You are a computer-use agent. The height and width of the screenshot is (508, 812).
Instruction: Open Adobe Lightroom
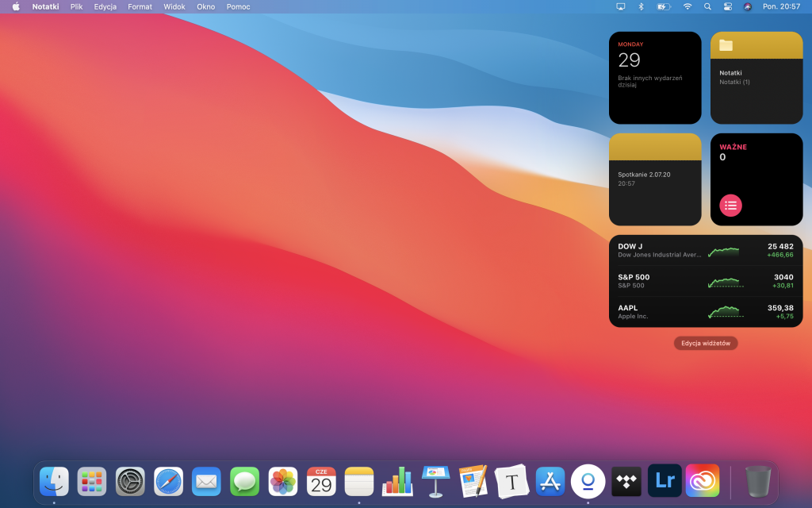tap(664, 481)
